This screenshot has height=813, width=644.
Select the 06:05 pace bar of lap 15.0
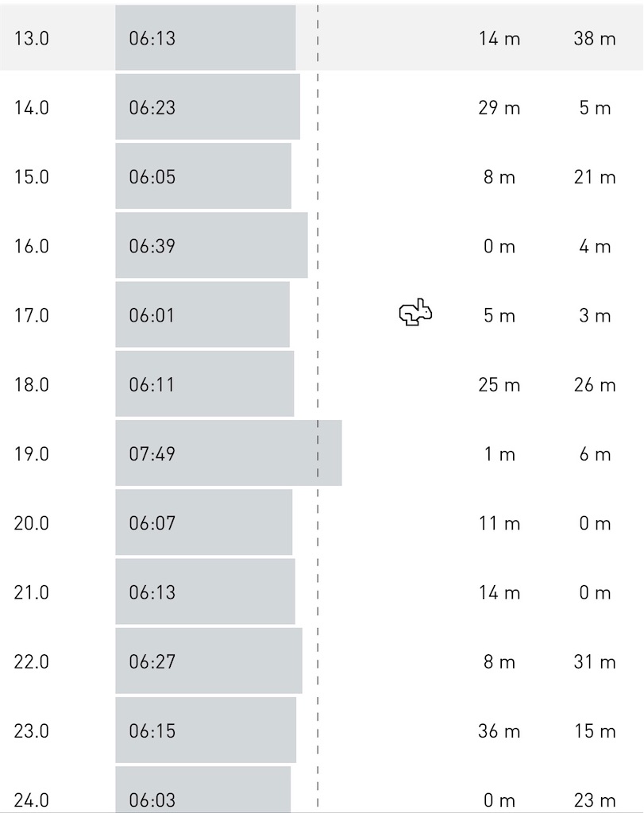pyautogui.click(x=203, y=175)
